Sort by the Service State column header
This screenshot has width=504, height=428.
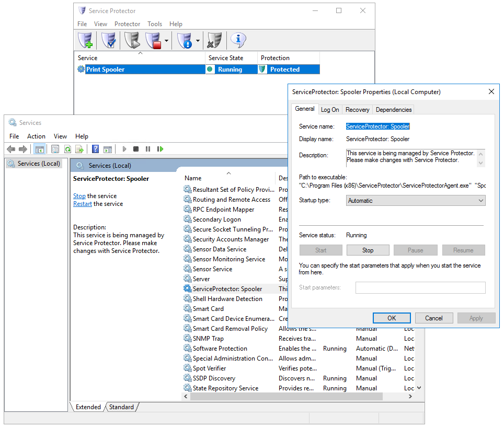(231, 58)
